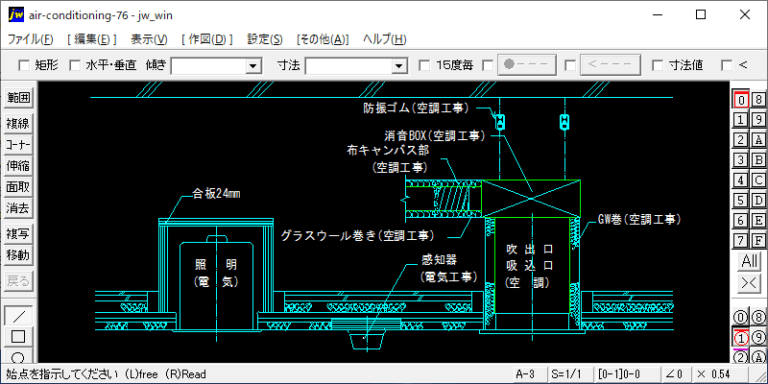Viewport: 768px width, 384px height.
Task: Click the 範囲 range selection tool
Action: (18, 98)
